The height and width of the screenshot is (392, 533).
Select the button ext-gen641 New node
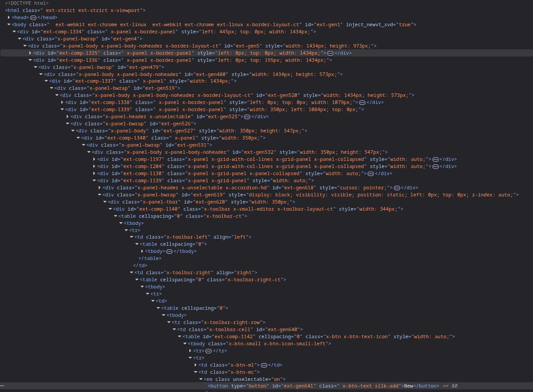point(323,386)
